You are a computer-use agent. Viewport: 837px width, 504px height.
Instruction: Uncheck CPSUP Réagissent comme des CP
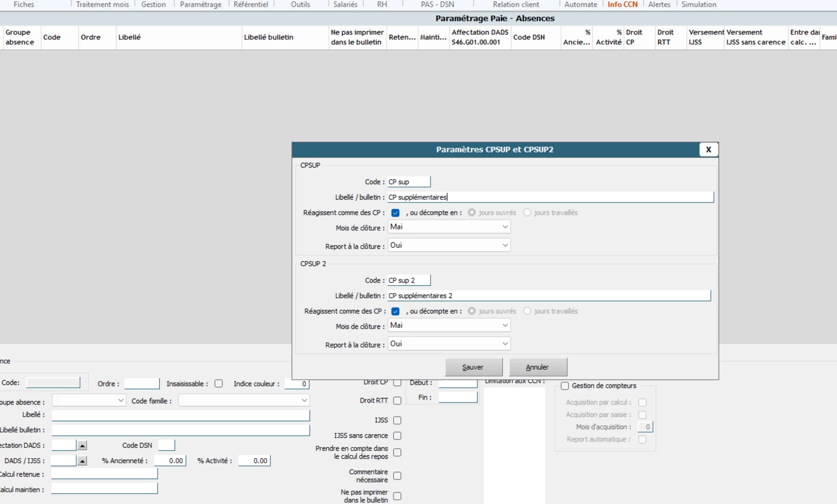point(395,213)
